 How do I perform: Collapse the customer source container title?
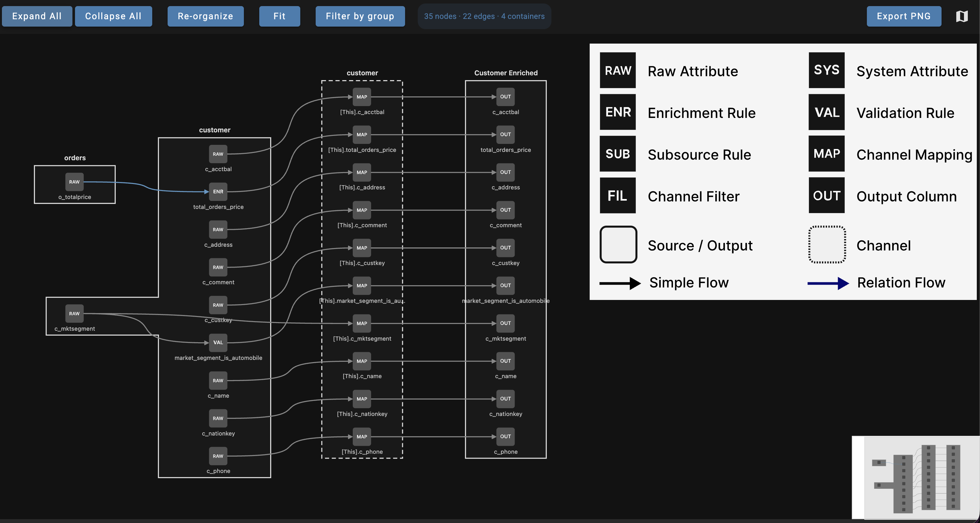pyautogui.click(x=215, y=130)
